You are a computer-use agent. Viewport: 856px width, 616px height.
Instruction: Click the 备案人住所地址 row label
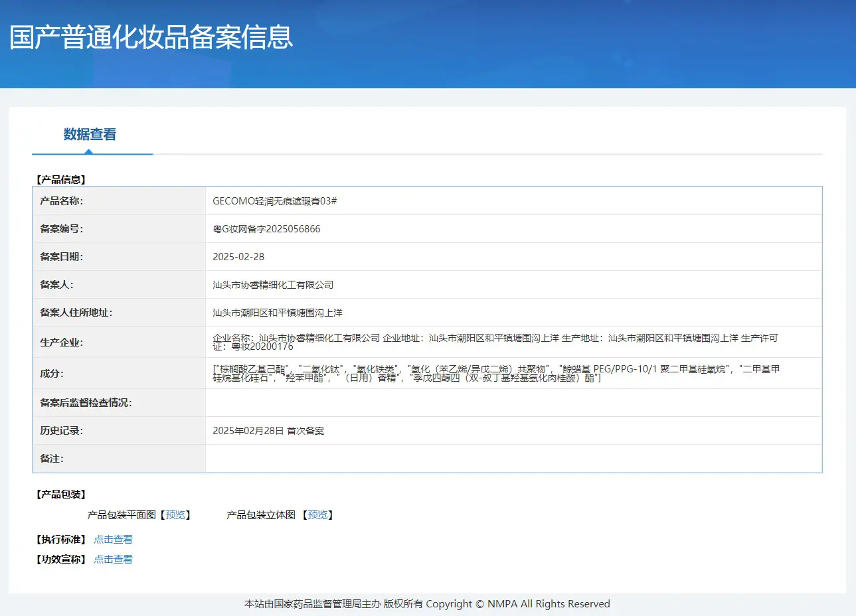(76, 313)
